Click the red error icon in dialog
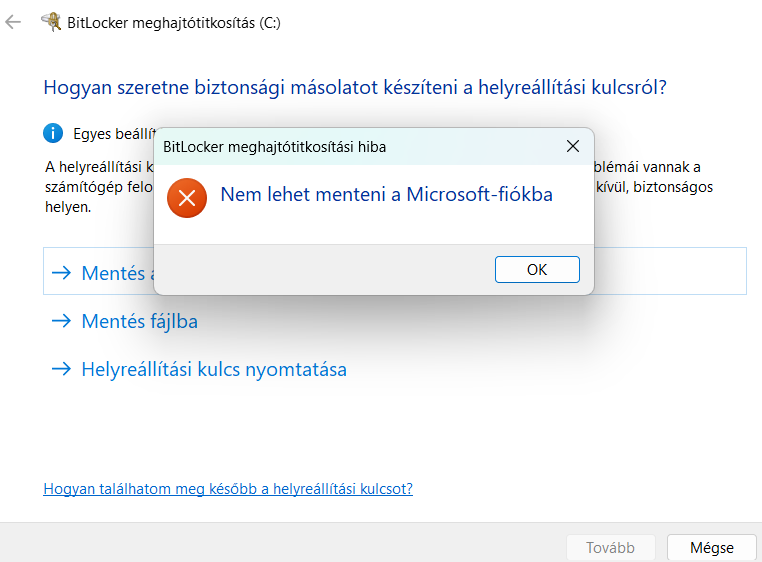This screenshot has width=762, height=562. pyautogui.click(x=187, y=198)
